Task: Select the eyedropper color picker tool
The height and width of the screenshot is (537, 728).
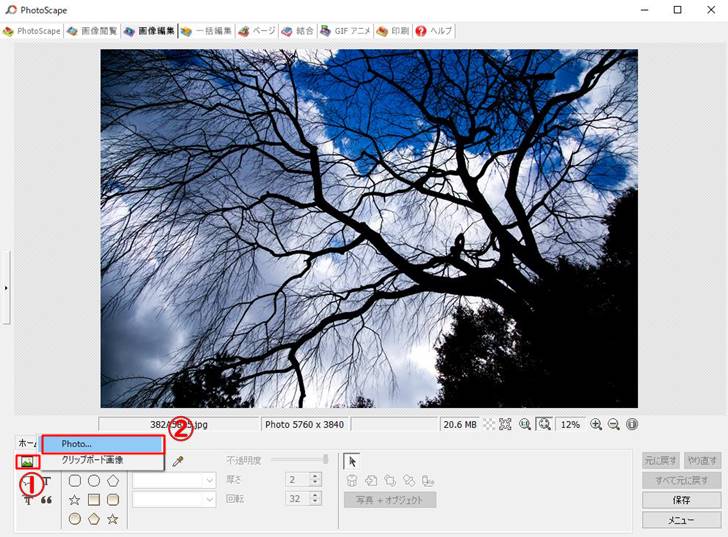Action: click(x=179, y=461)
